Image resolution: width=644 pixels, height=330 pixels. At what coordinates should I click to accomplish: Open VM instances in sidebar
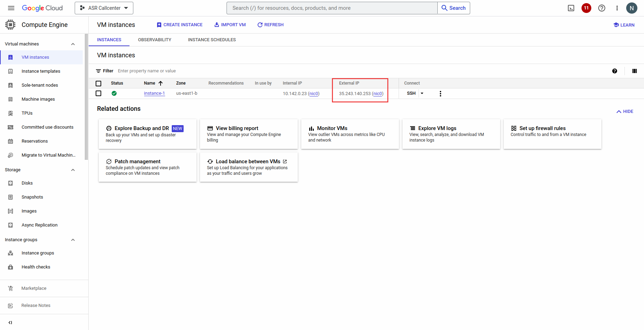pyautogui.click(x=42, y=57)
